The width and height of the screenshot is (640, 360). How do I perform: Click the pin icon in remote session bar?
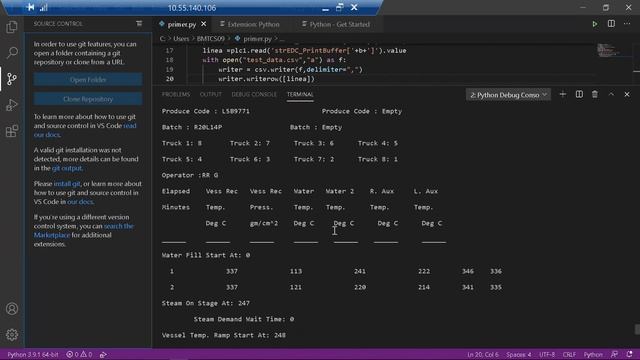tap(30, 7)
